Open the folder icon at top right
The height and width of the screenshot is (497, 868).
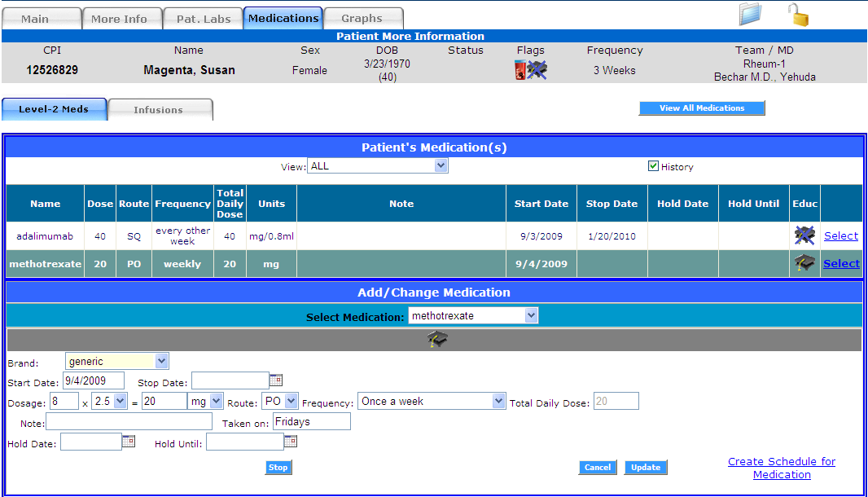(x=751, y=14)
